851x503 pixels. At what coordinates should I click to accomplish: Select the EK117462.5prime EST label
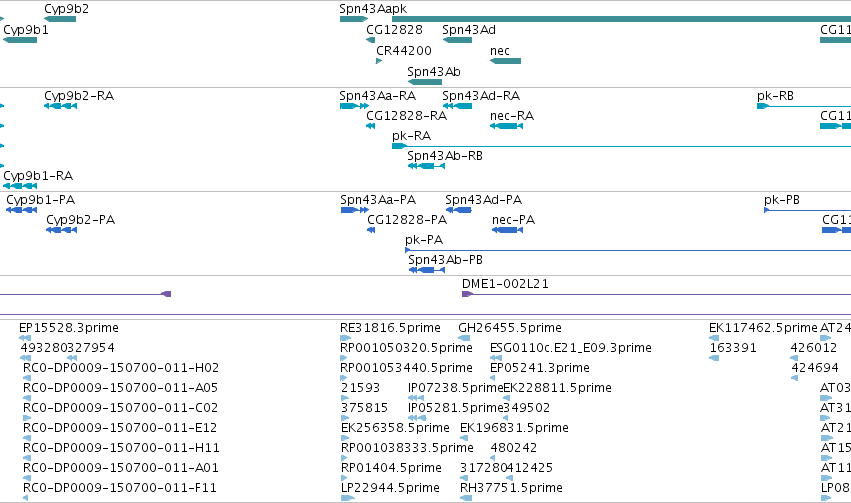coord(763,328)
